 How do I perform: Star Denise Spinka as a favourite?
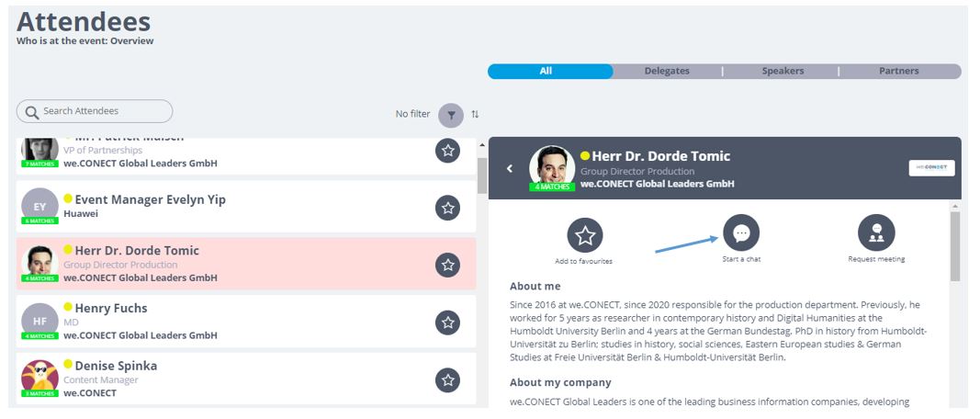point(447,380)
